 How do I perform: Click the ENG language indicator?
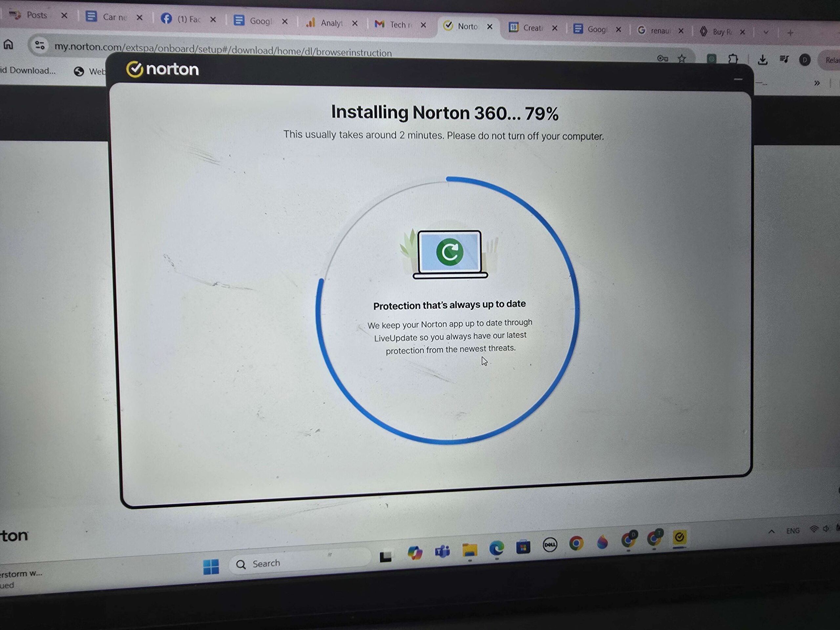[792, 531]
